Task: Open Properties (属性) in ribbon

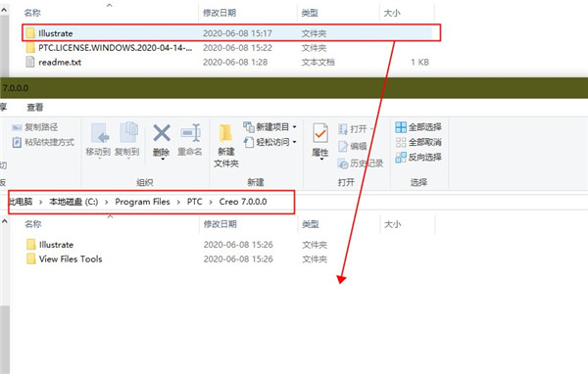Action: 320,141
